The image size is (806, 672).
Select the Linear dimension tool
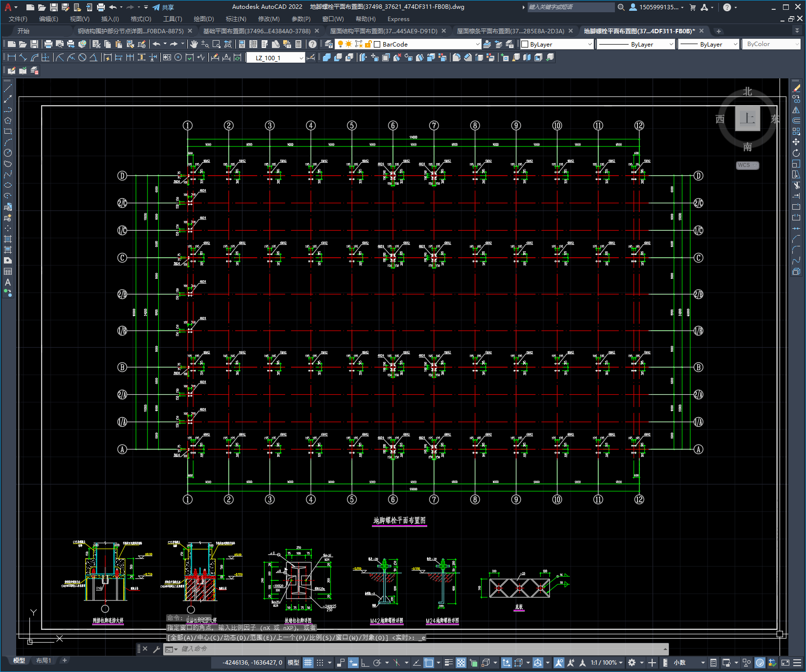coord(12,57)
